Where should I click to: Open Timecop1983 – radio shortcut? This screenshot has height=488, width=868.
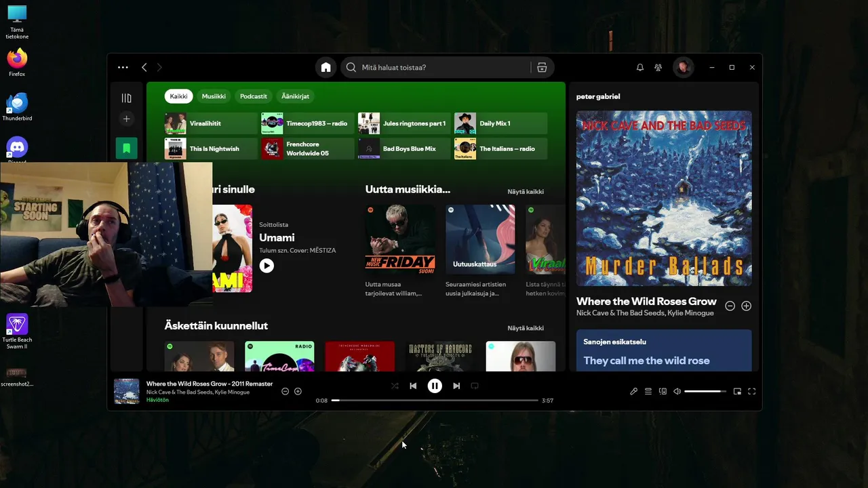(308, 123)
